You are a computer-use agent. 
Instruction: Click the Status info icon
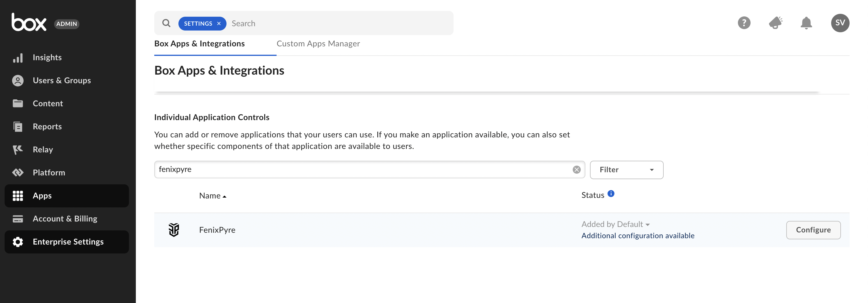[x=611, y=194]
